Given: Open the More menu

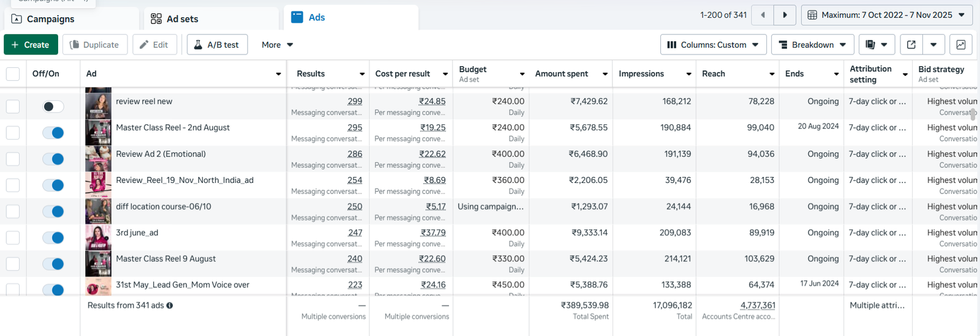Looking at the screenshot, I should pos(277,45).
